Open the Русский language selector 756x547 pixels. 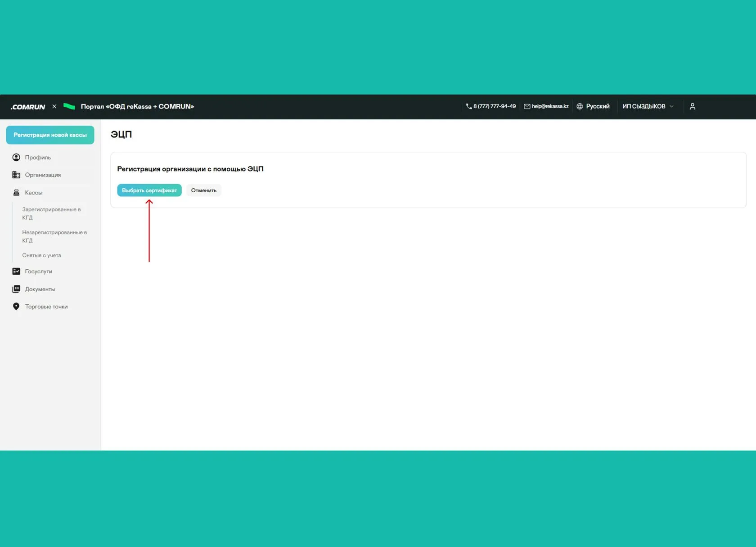coord(593,106)
